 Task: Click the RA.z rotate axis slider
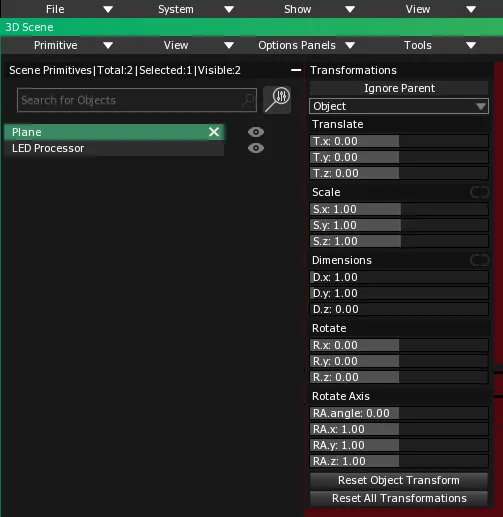[x=399, y=461]
